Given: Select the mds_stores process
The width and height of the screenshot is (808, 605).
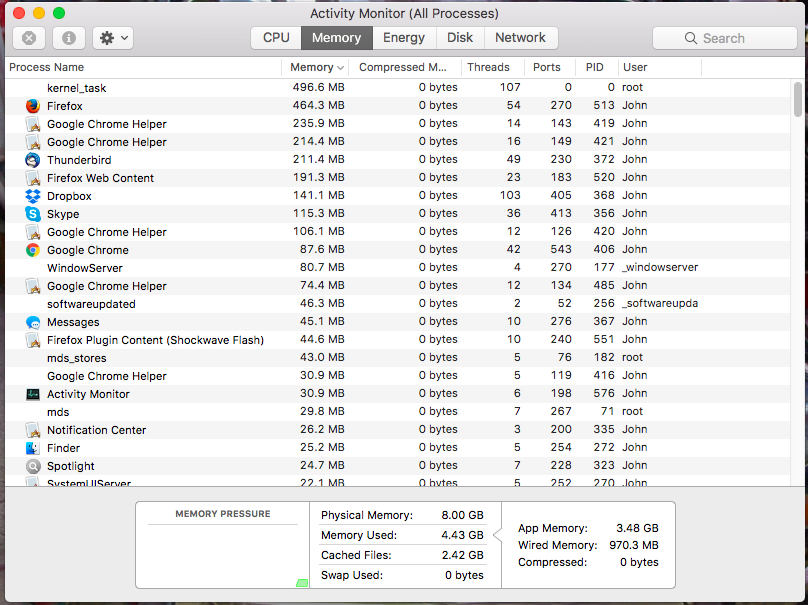Looking at the screenshot, I should coord(397,358).
